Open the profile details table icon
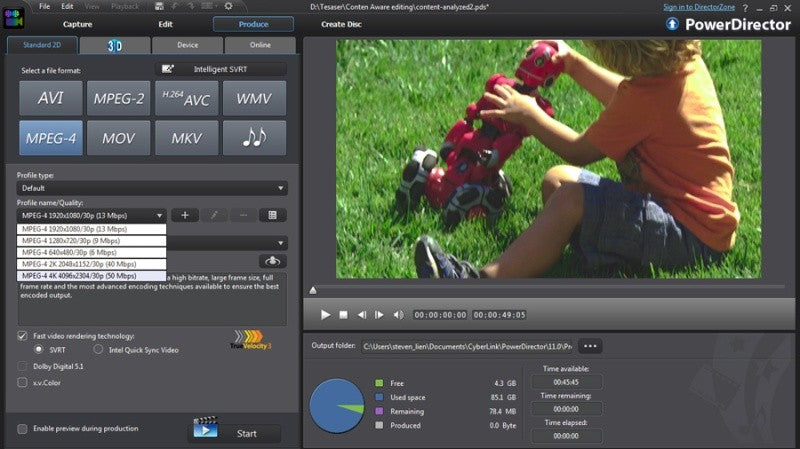This screenshot has height=449, width=800. click(x=272, y=215)
